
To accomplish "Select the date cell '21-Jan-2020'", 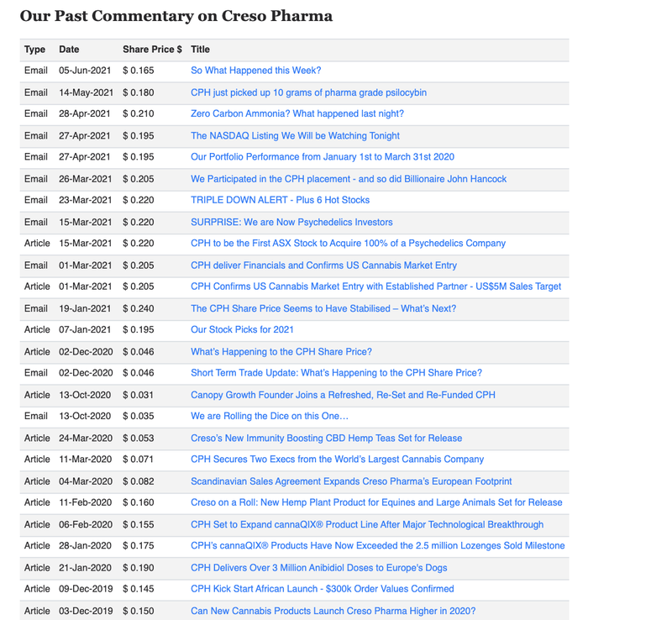I will coord(85,569).
